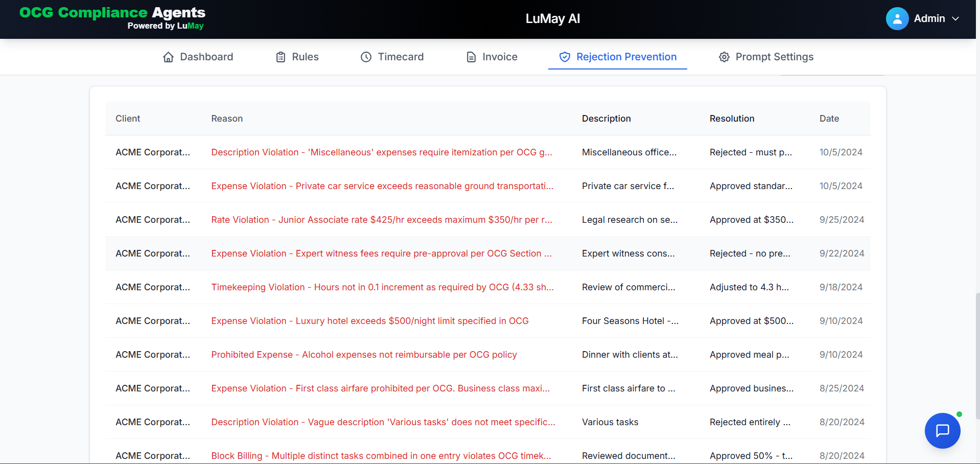Click the Client column header

tap(128, 119)
